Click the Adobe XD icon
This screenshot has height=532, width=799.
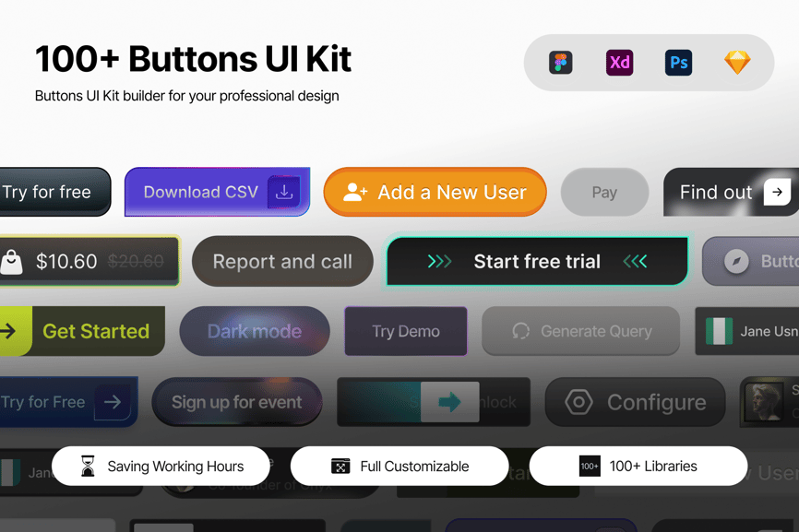620,63
